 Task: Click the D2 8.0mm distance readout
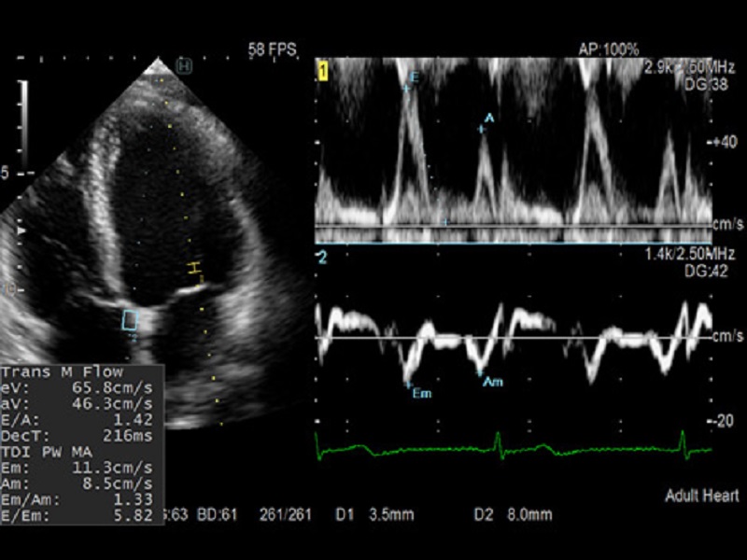521,515
